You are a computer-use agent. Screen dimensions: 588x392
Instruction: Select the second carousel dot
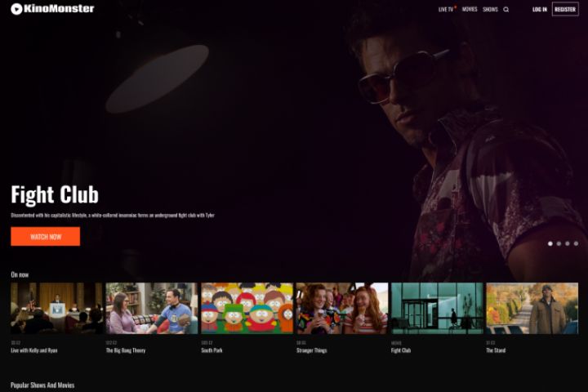559,244
